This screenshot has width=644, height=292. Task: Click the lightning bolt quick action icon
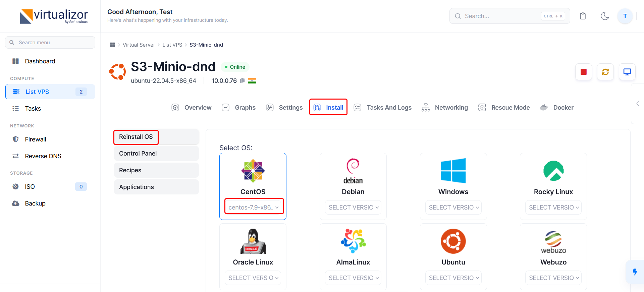coord(635,272)
